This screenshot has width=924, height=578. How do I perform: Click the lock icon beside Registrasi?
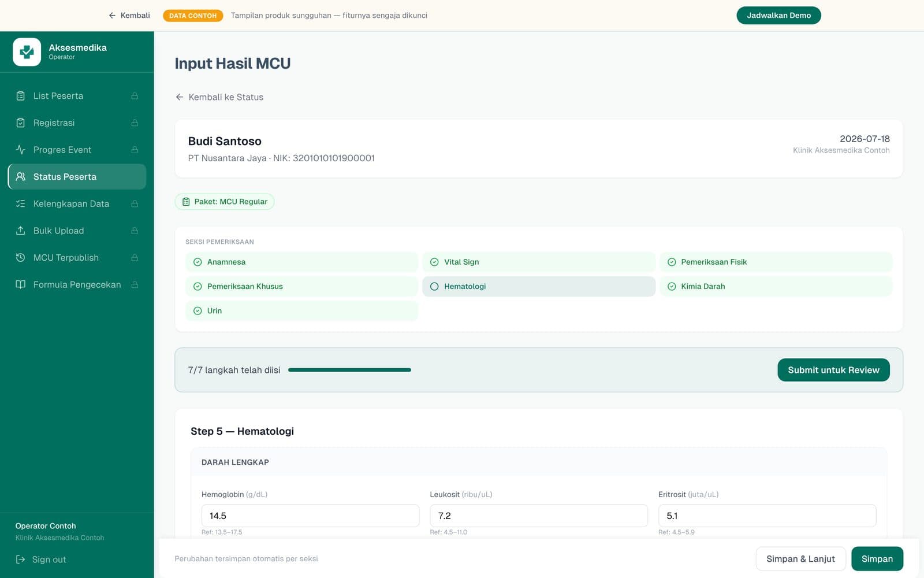tap(135, 123)
